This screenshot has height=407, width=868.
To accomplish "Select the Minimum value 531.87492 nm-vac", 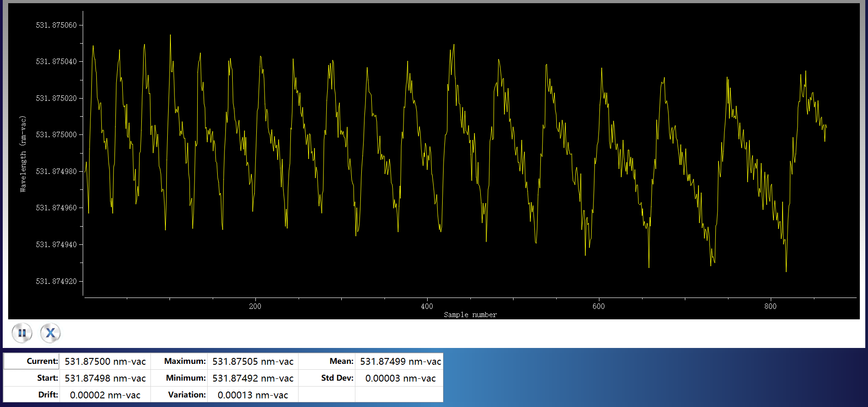I will coord(253,378).
